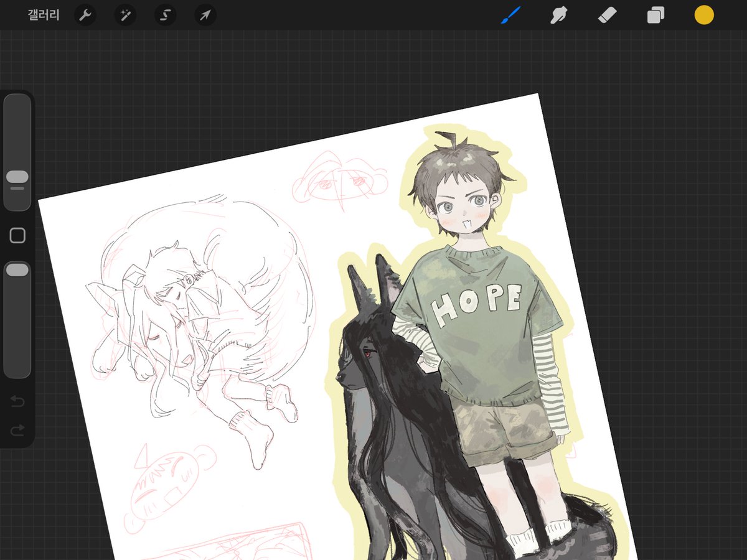Adjust the brush size slider handle
This screenshot has height=560, width=747.
17,177
